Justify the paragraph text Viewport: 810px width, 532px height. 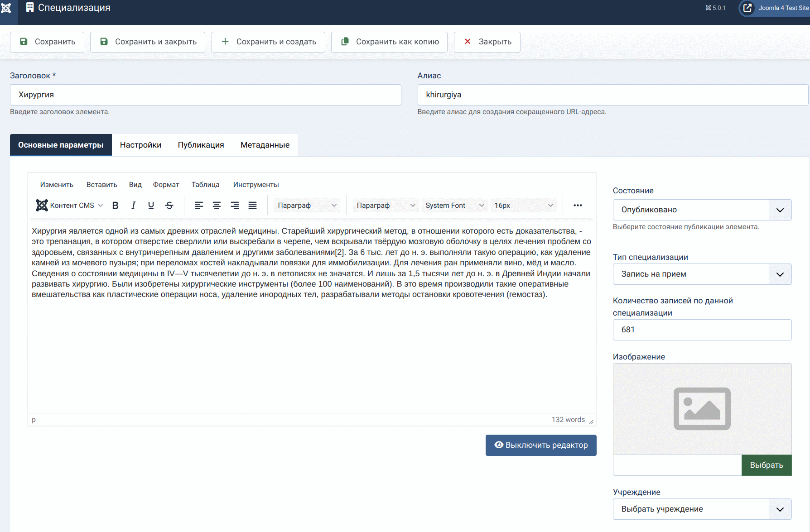(252, 206)
